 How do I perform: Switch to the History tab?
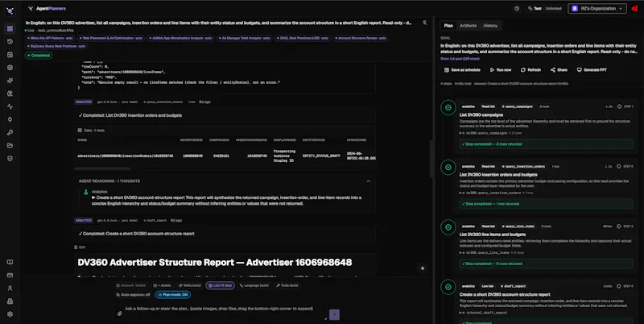pos(490,26)
